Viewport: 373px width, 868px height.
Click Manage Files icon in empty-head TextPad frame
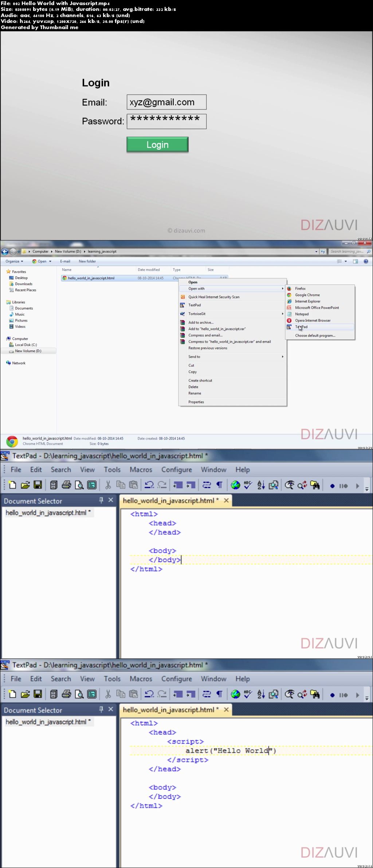[x=54, y=485]
